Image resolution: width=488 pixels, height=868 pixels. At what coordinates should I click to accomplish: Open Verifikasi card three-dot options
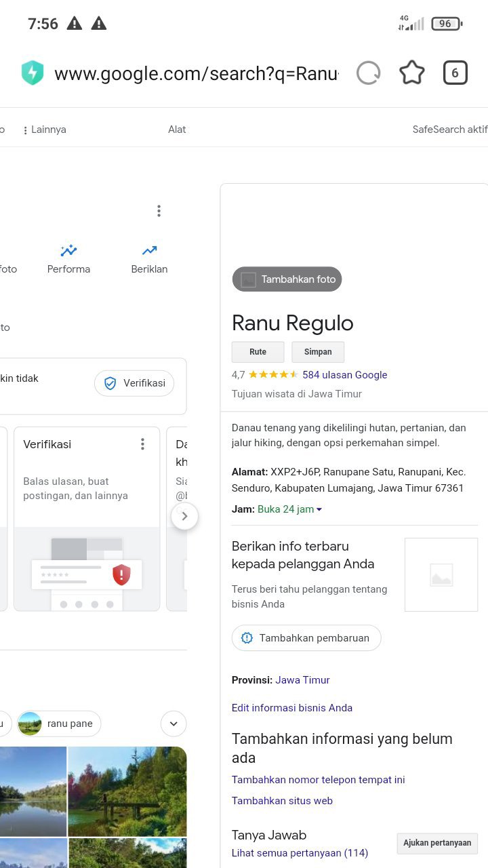click(142, 444)
